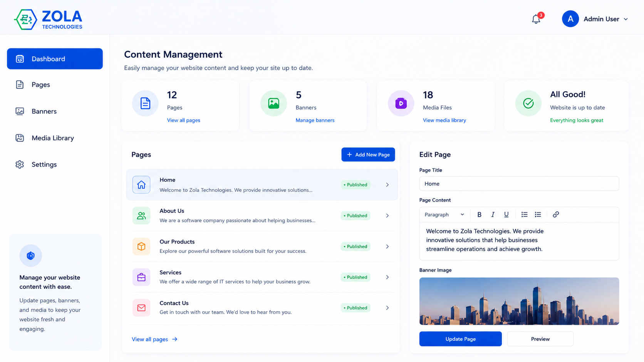Click the Services briefcase icon

click(x=141, y=277)
